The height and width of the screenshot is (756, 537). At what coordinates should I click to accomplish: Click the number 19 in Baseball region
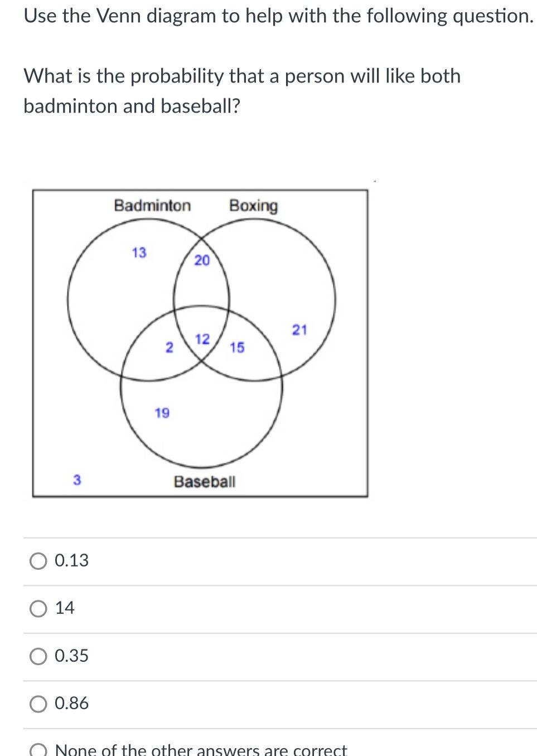tap(162, 413)
